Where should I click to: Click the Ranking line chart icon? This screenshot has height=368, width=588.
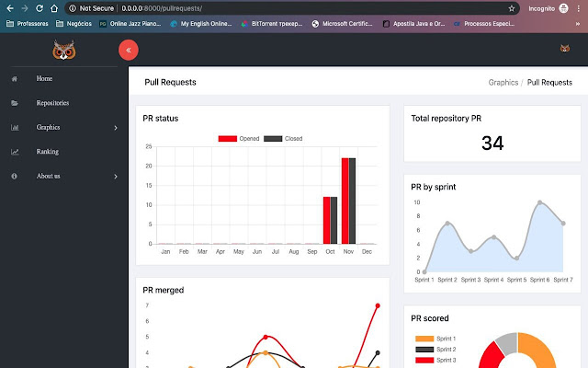tap(15, 152)
